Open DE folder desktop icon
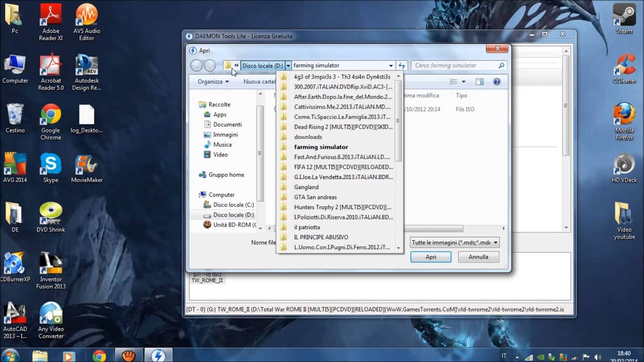Screen dimensions: 644x362 [x=15, y=218]
